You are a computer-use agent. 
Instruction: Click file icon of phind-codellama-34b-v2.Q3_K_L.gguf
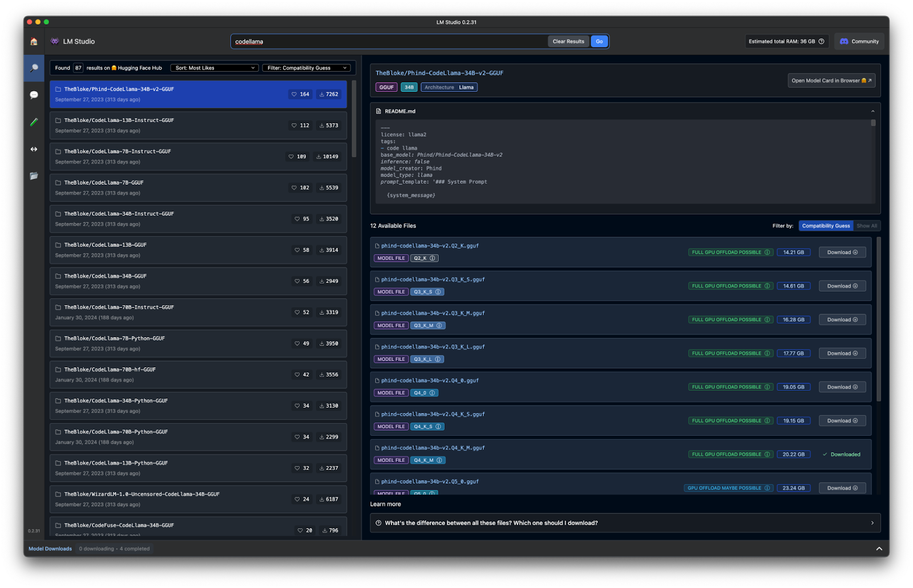point(377,347)
